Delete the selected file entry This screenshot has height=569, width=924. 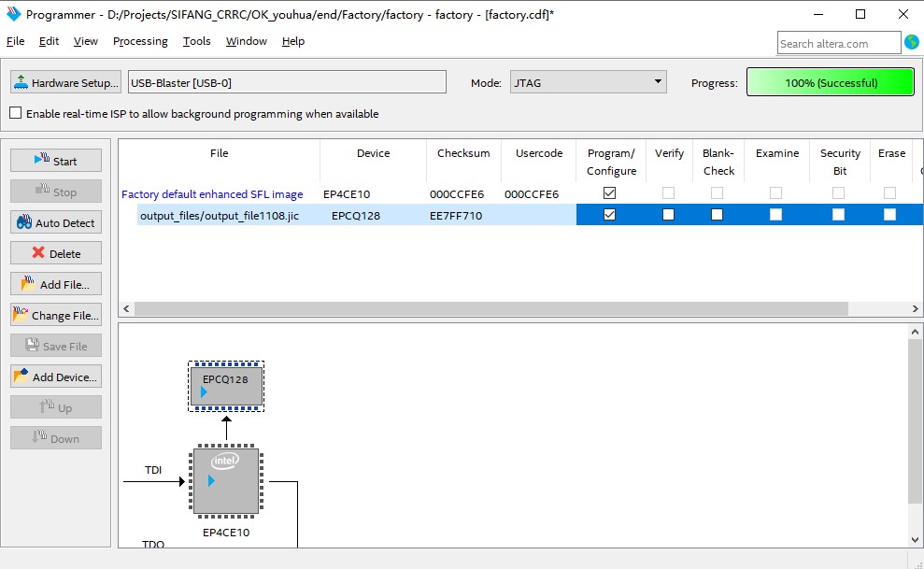[x=56, y=253]
